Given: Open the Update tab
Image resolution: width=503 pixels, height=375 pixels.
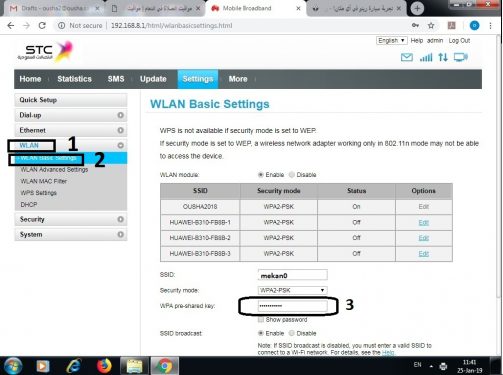Looking at the screenshot, I should 153,79.
